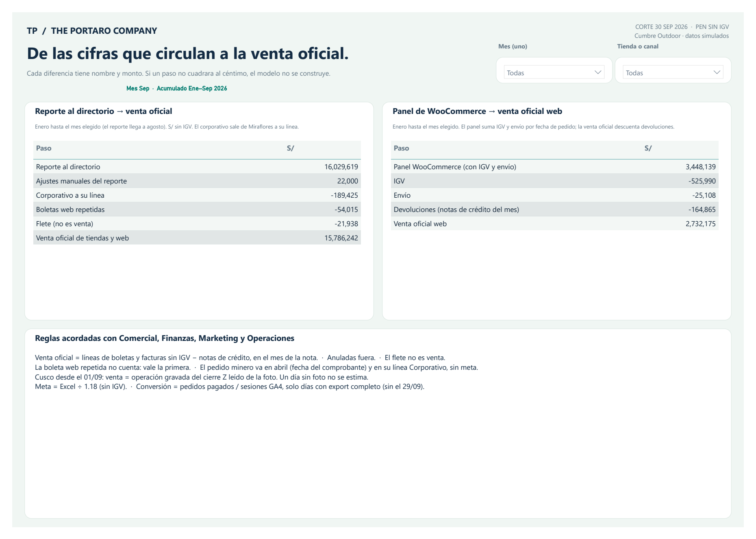756x539 pixels.
Task: Click 'Cumbre Outdoor · datos simulados' text
Action: pyautogui.click(x=682, y=36)
